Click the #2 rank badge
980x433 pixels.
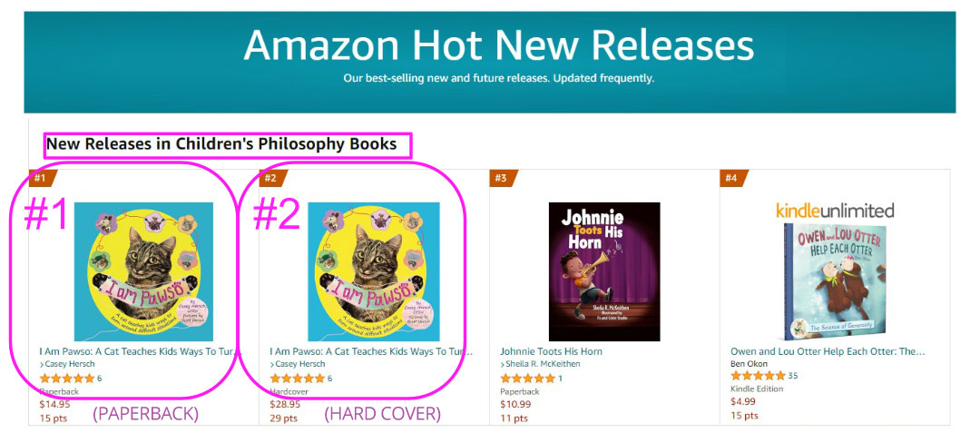click(270, 178)
